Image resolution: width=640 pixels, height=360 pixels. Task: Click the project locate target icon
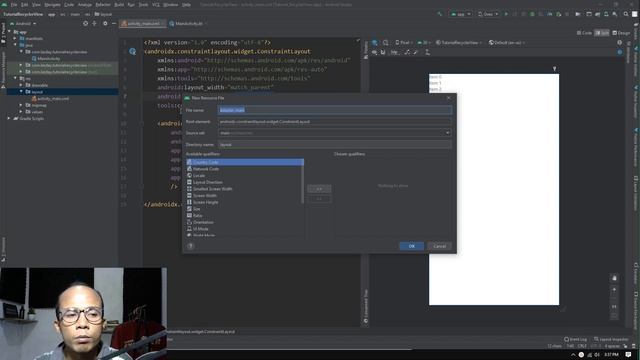[85, 24]
